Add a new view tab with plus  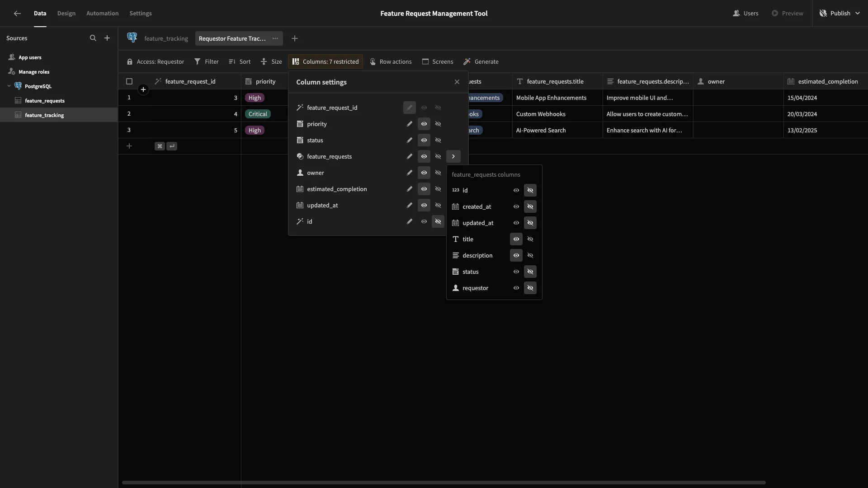click(295, 38)
